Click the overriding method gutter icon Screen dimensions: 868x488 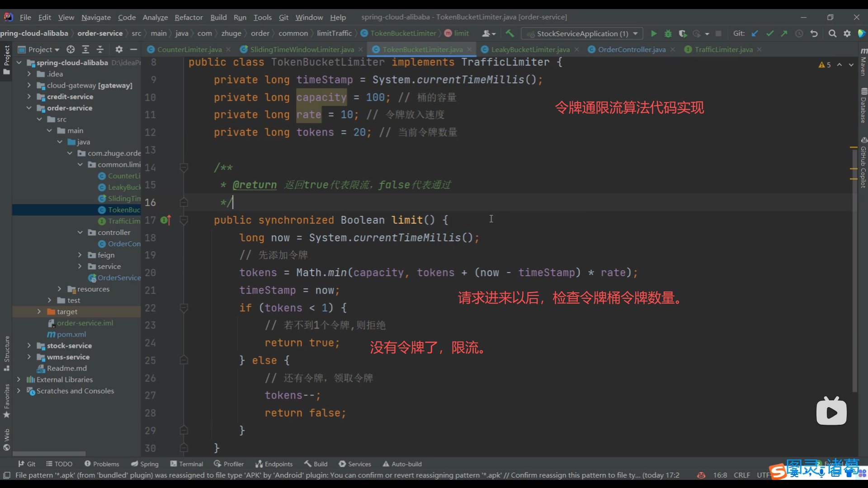point(165,220)
